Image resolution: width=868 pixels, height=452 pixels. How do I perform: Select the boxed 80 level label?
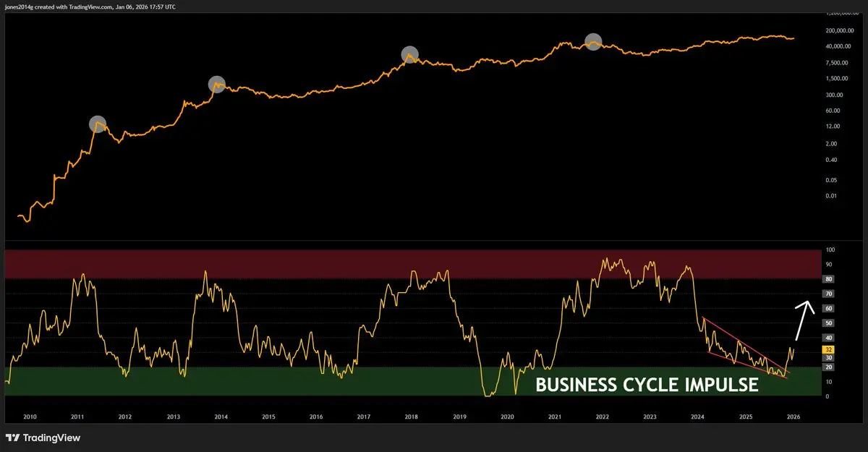pyautogui.click(x=829, y=279)
